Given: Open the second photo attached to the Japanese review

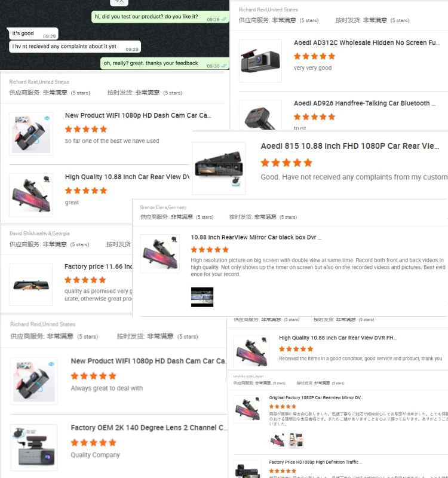Looking at the screenshot, I should pos(296,440).
